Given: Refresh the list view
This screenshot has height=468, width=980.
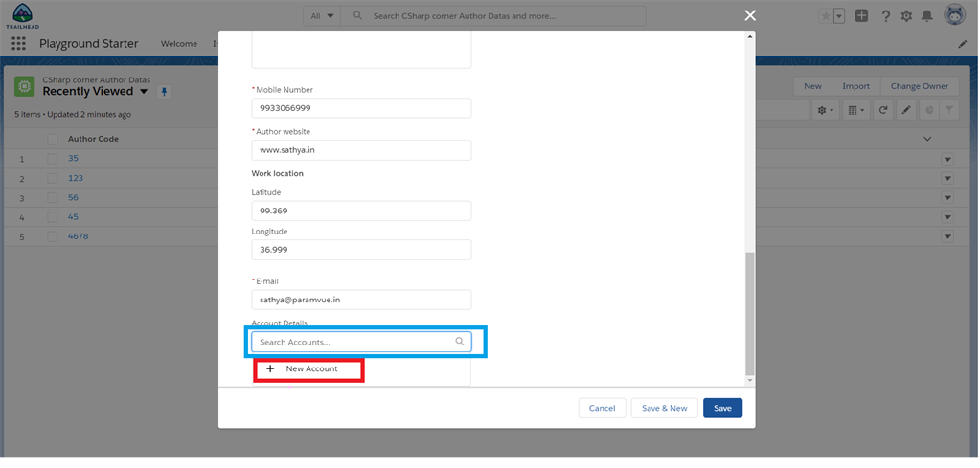Looking at the screenshot, I should coord(883,110).
